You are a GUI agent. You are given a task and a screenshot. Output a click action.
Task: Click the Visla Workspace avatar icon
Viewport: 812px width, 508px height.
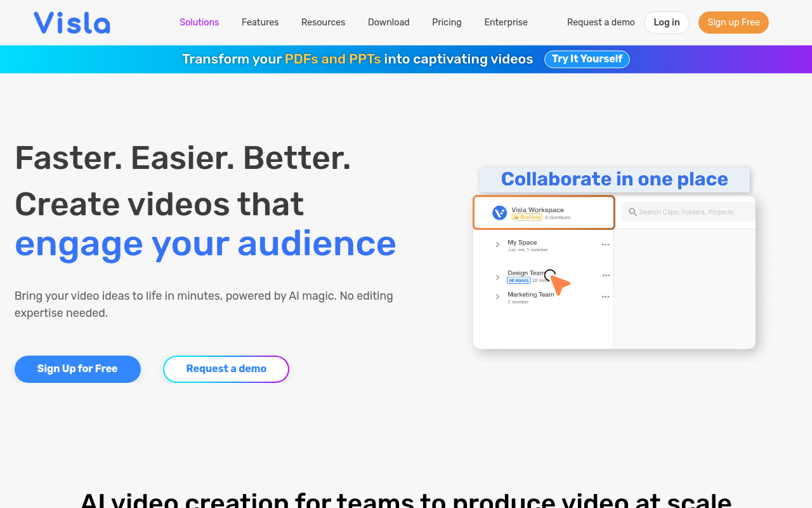(x=499, y=212)
